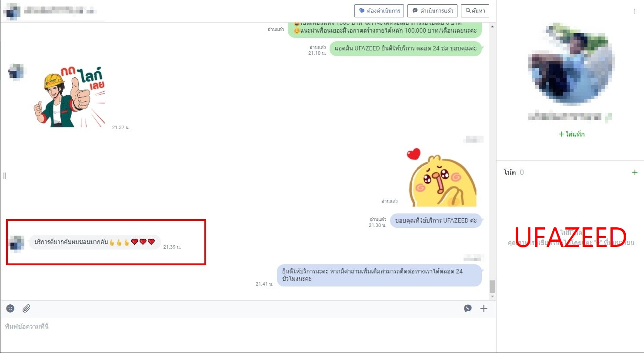Viewport: 644px width, 353px height.
Task: Click the ใส่แท็ก add tag link
Action: tap(571, 134)
